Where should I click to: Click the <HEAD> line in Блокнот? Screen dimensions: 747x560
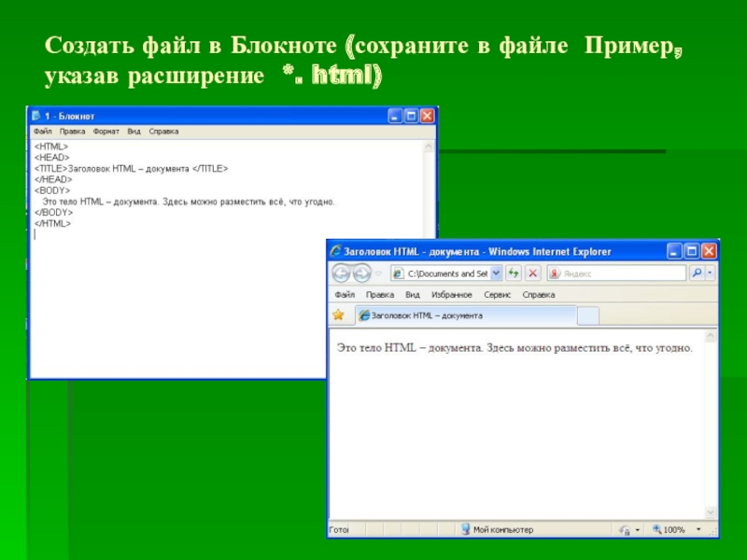52,157
